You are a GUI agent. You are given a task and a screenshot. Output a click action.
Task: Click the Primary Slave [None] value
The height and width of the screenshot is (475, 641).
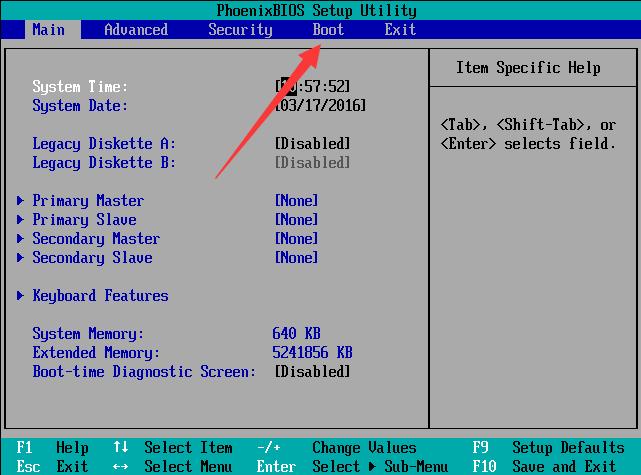(x=296, y=220)
